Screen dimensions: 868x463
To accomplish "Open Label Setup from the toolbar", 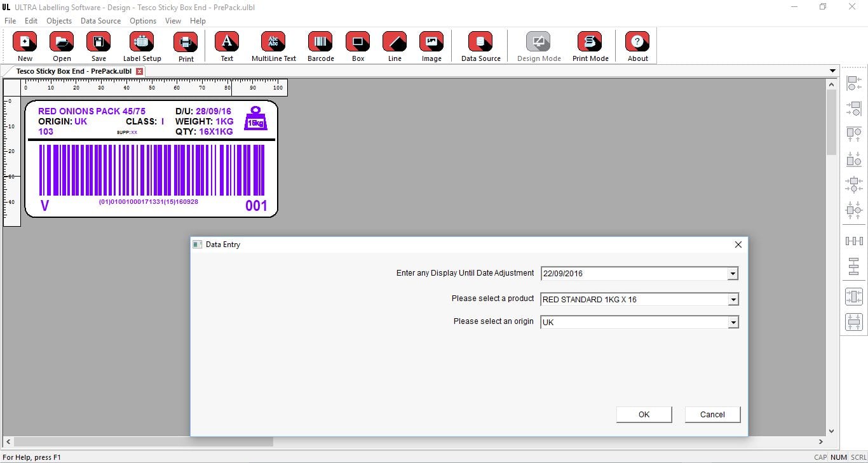I will 142,42.
